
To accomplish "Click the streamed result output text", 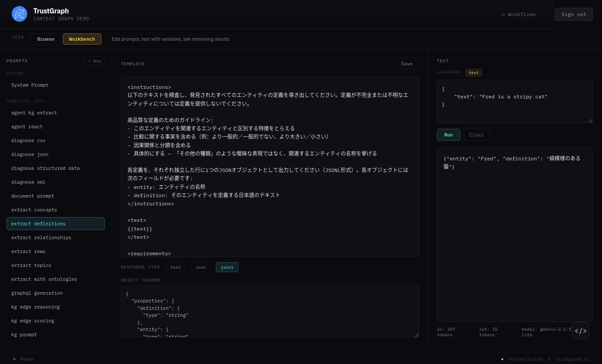I will [x=512, y=162].
